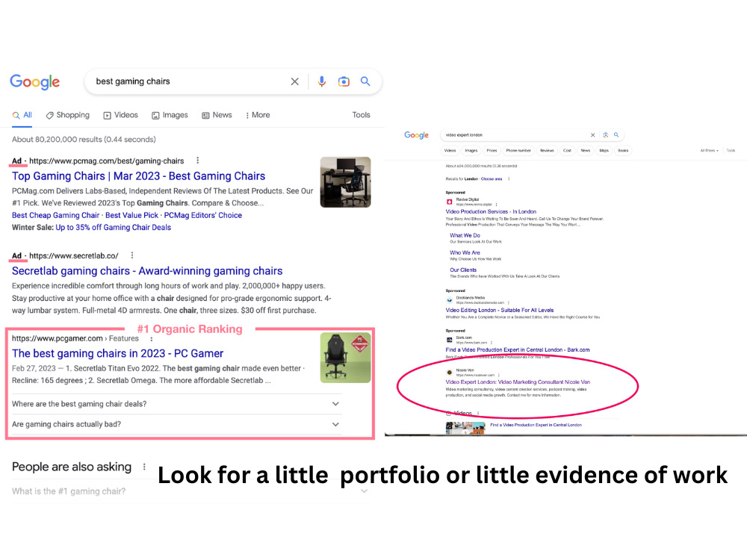The width and height of the screenshot is (747, 560).
Task: Open 'What We Do' sitelink
Action: click(465, 235)
